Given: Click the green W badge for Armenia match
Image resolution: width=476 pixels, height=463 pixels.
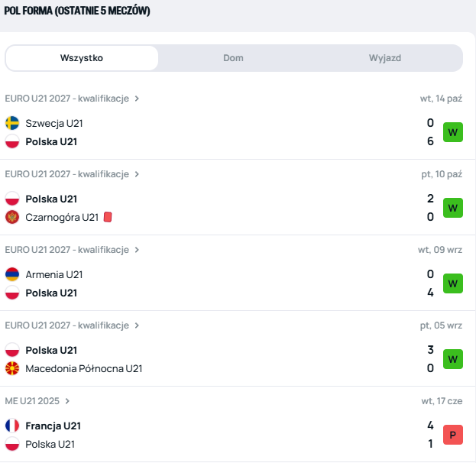Looking at the screenshot, I should 453,283.
